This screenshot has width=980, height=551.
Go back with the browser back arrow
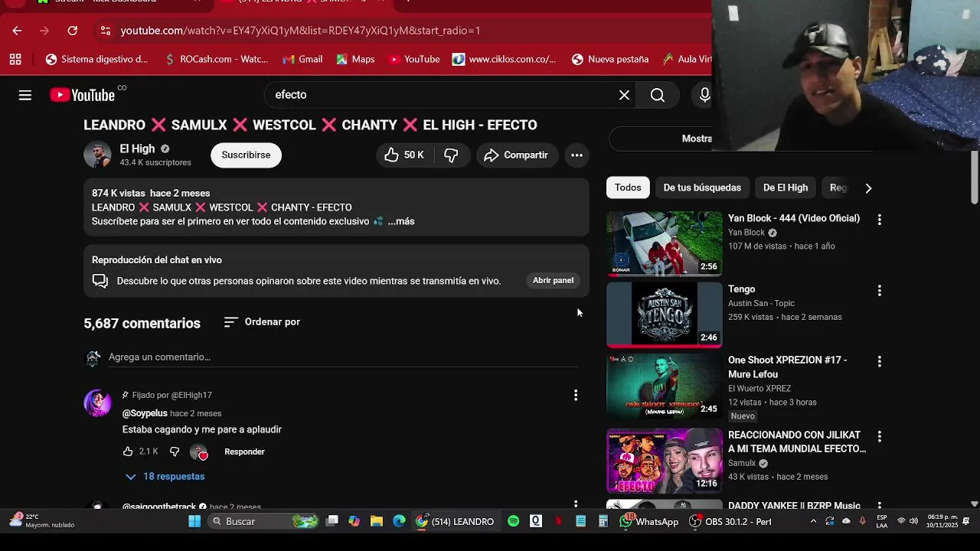point(17,31)
